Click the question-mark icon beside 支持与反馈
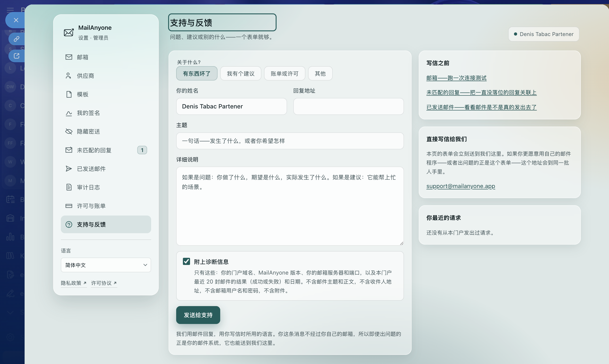Viewport: 609px width, 364px height. click(69, 224)
